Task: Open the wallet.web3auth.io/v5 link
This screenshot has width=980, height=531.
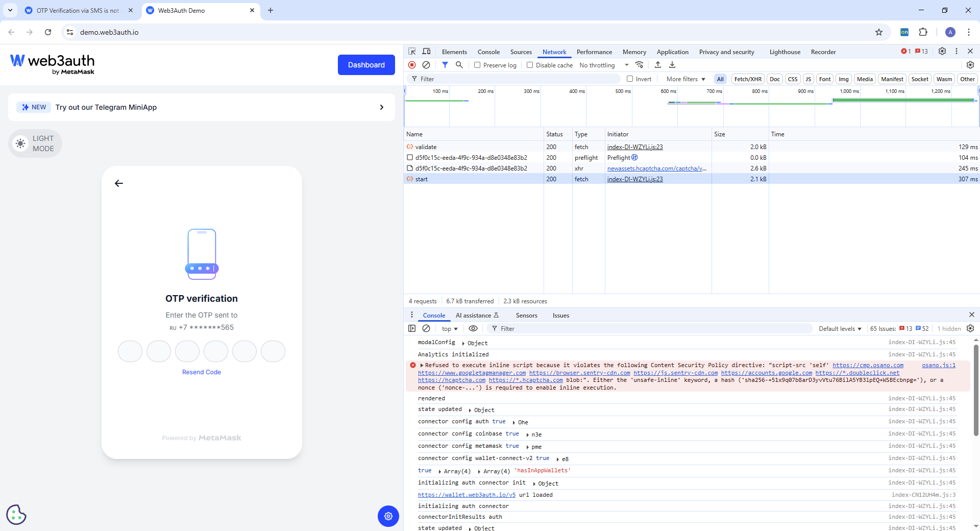Action: 467,495
